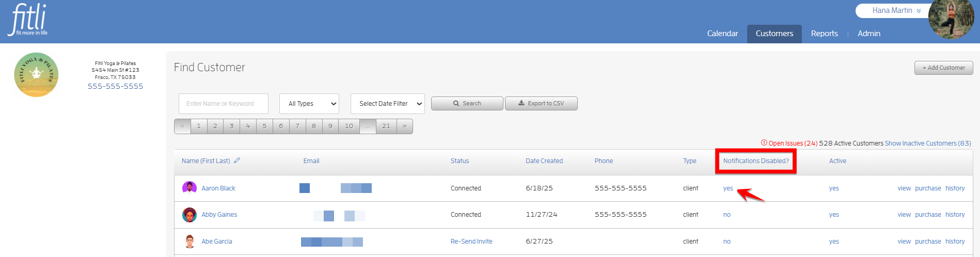Open history for Aaron Black
980x257 pixels.
point(955,188)
